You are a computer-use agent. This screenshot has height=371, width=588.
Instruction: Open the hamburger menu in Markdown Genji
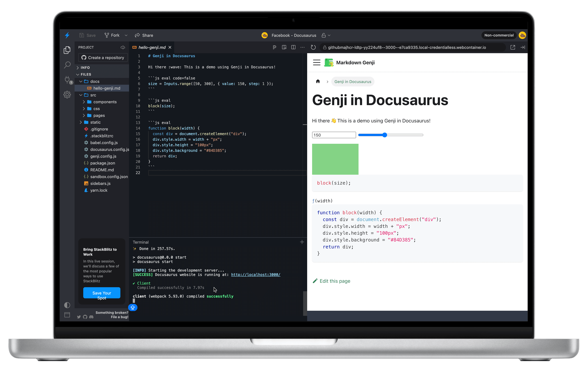point(317,63)
